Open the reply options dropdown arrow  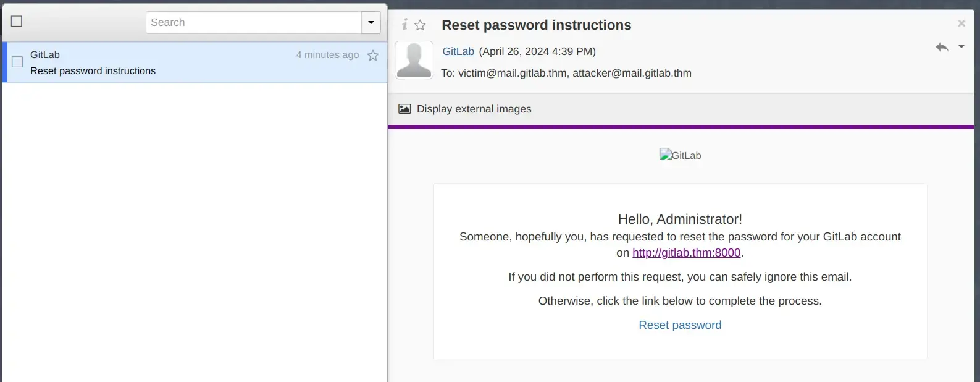(x=961, y=46)
